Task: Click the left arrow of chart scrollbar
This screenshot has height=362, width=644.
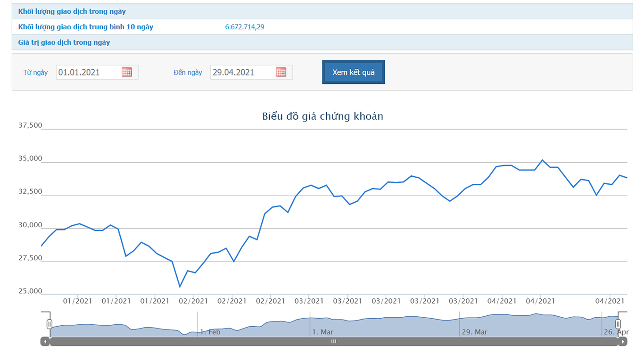Action: click(45, 342)
